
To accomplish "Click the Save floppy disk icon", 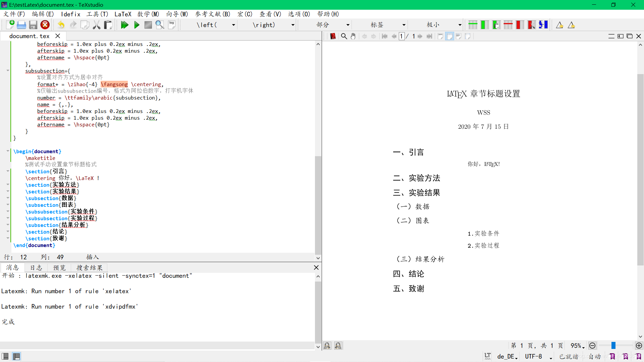I will (33, 25).
